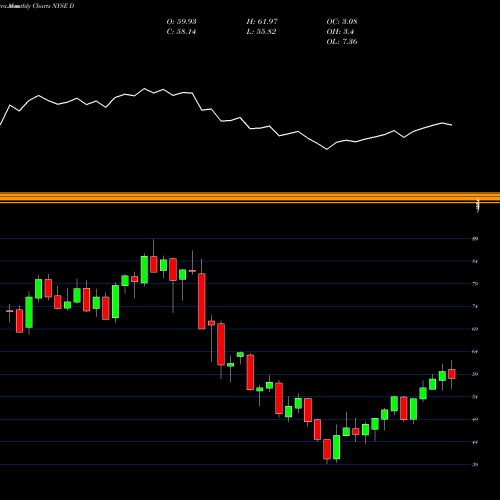This screenshot has height=500, width=500.
Task: Click the 'C: 58.14' close price value
Action: click(x=181, y=32)
